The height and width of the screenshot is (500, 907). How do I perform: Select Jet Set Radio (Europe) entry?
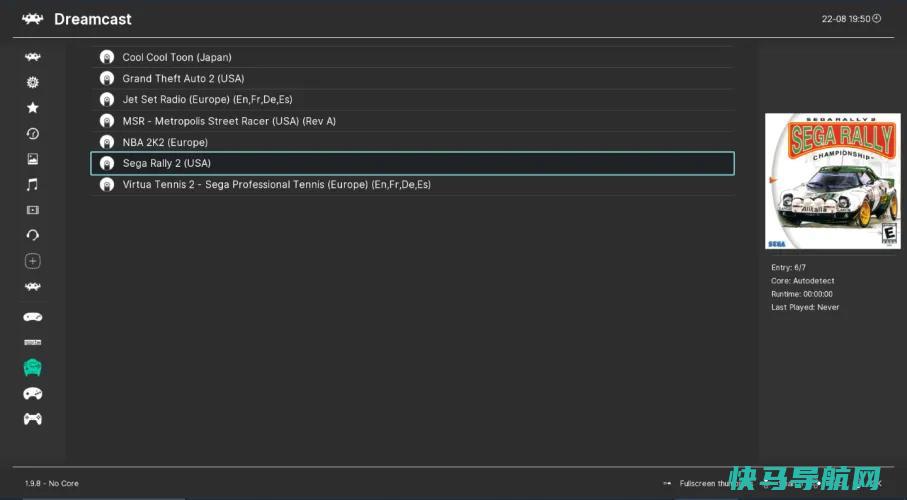coord(412,100)
